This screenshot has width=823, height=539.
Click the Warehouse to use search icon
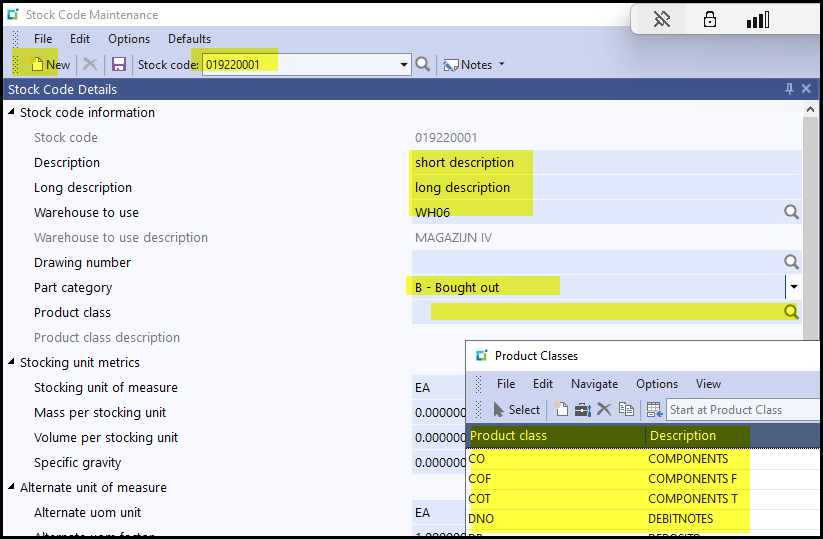tap(791, 212)
